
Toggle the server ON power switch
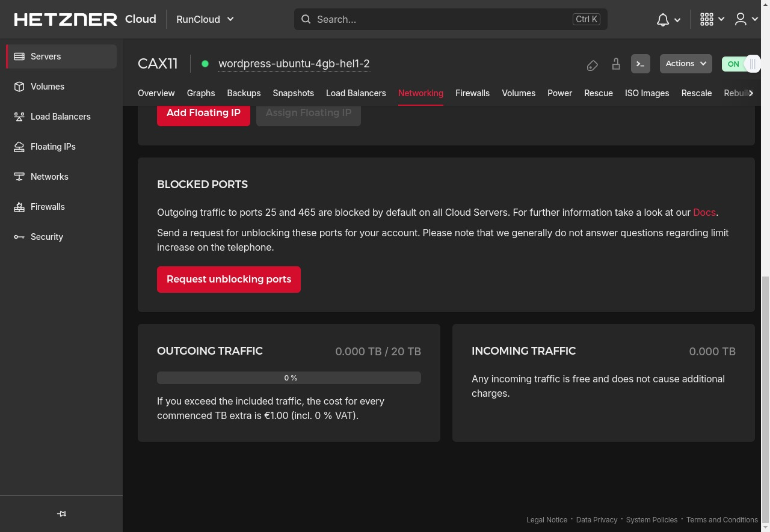click(741, 64)
